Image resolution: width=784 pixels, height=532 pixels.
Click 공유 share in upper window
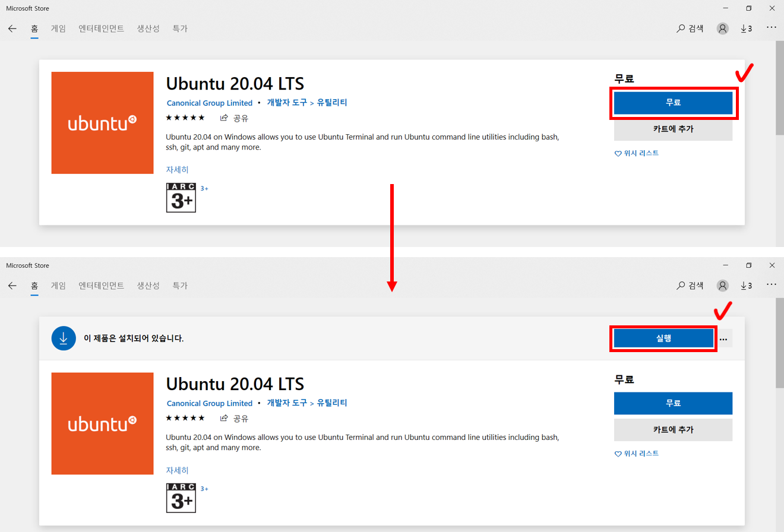[x=234, y=118]
